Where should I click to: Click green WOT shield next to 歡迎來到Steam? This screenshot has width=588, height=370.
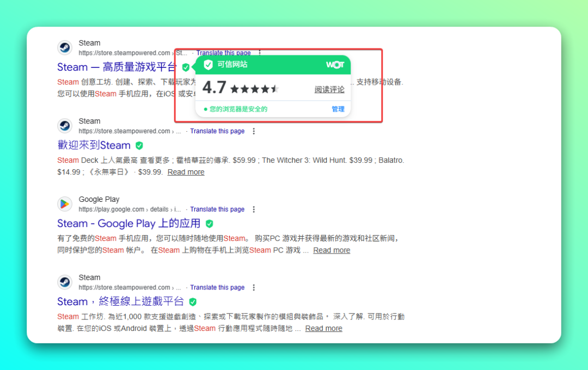pyautogui.click(x=139, y=145)
